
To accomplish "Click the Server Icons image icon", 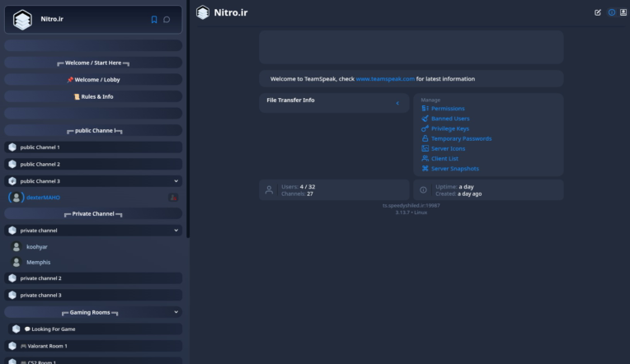I will (x=425, y=148).
